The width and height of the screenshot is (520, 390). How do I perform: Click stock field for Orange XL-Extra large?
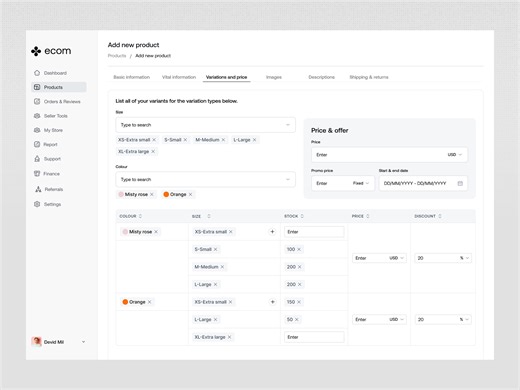pos(314,337)
